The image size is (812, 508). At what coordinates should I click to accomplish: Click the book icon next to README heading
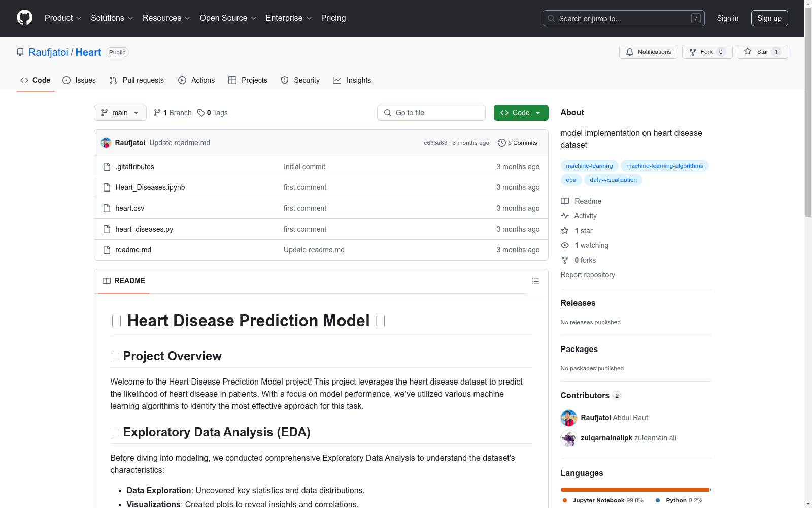click(107, 281)
